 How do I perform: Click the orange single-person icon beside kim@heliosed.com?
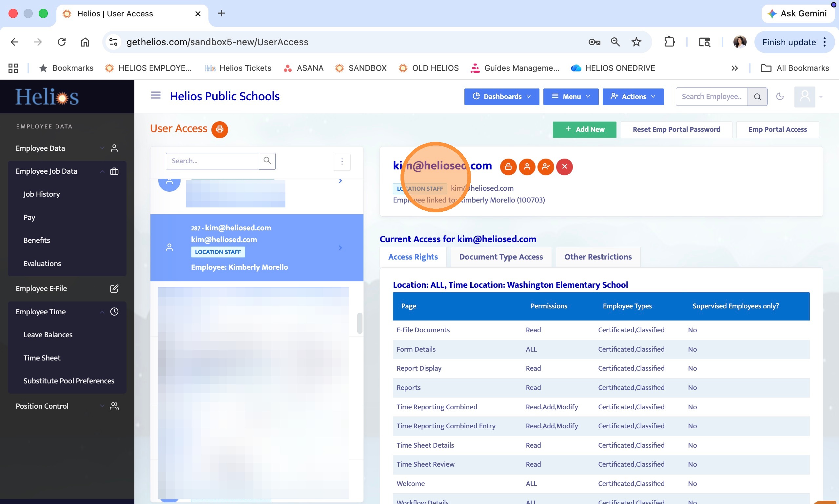(527, 167)
